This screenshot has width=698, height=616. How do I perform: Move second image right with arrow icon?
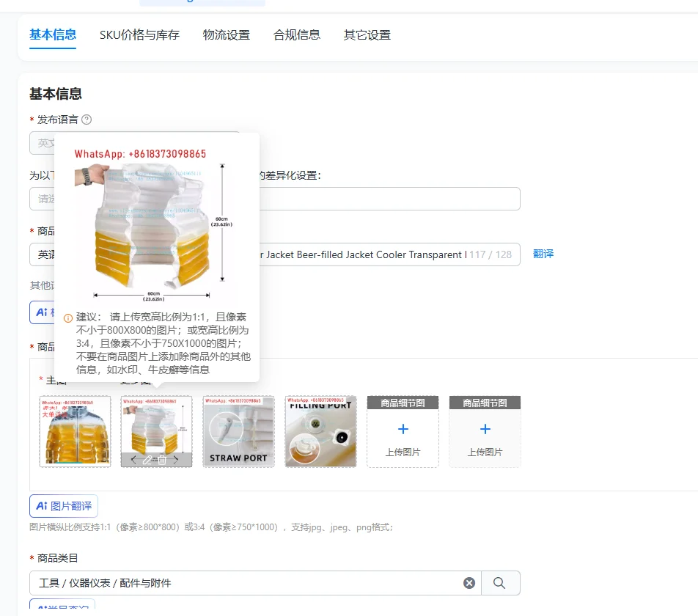coord(176,460)
